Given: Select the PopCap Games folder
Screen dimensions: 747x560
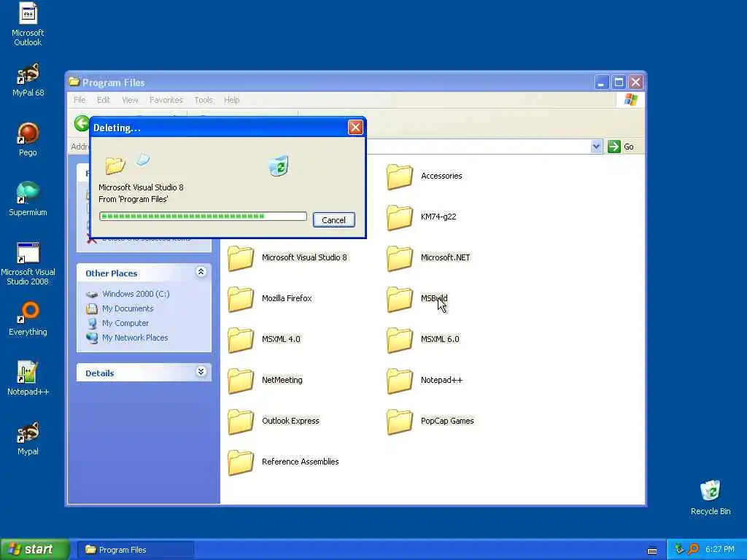Looking at the screenshot, I should click(430, 421).
